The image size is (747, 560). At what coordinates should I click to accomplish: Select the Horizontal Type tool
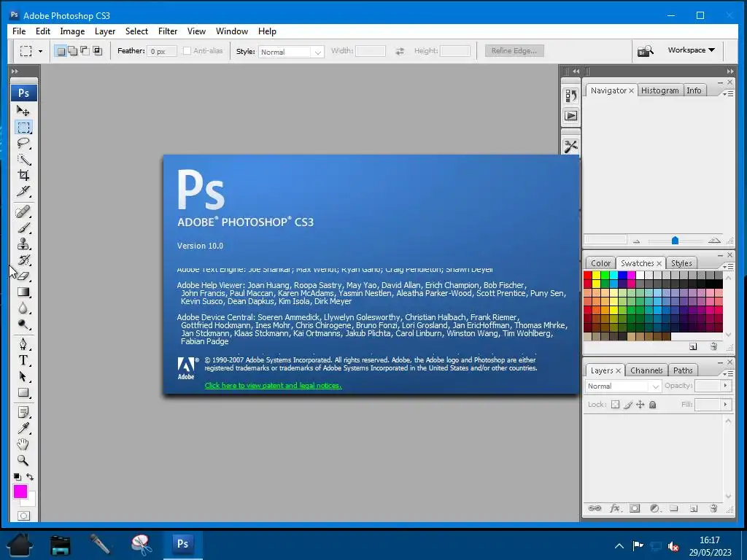click(23, 360)
